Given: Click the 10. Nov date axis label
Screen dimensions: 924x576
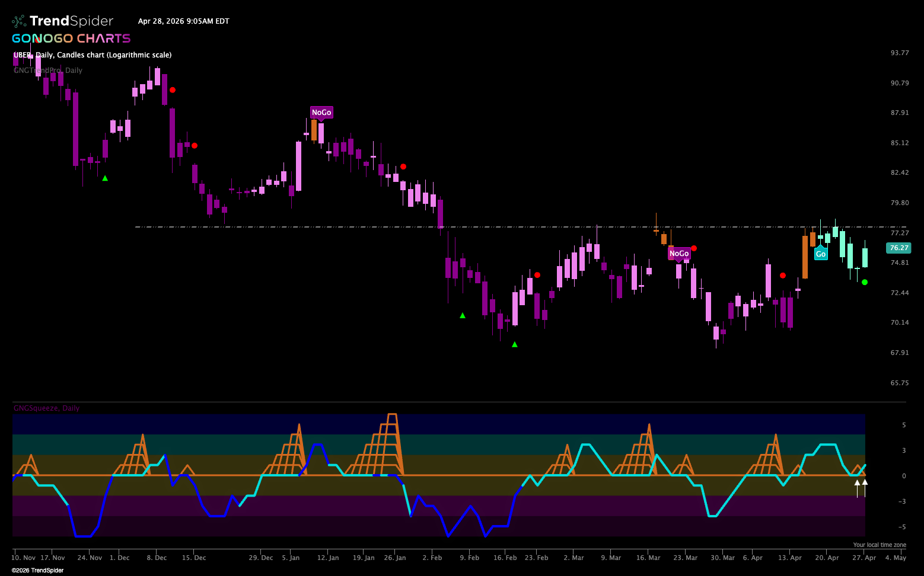Looking at the screenshot, I should 24,558.
